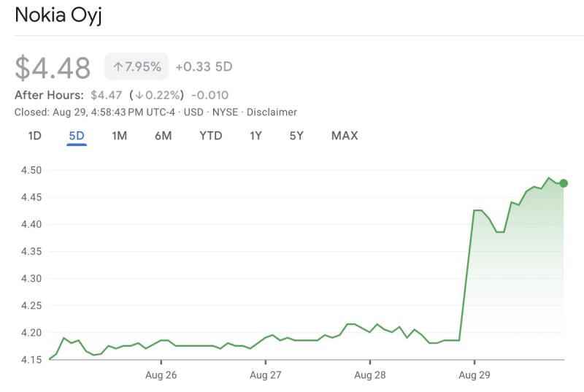Click the 4.50 y-axis value

point(31,170)
